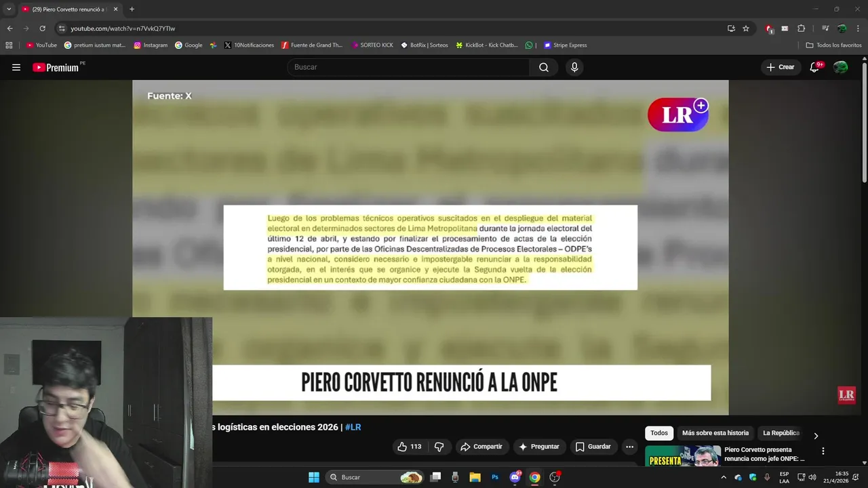
Task: Select Más sobre esta historia chip
Action: click(x=715, y=433)
